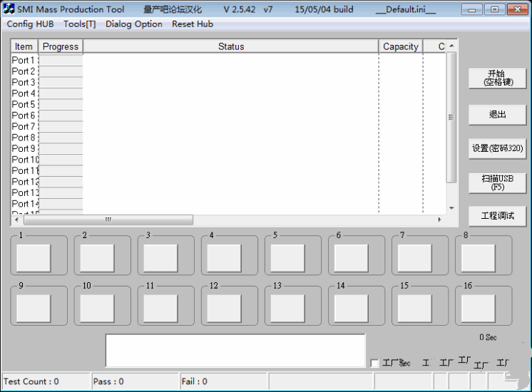Click port slot box 12
Viewport: 532px width, 392px height.
(224, 308)
